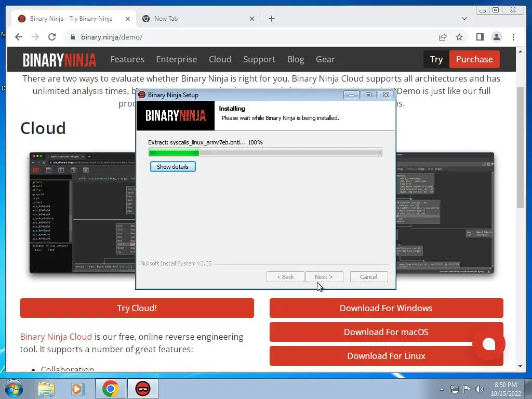Click the page scrollbar up arrow

[520, 51]
